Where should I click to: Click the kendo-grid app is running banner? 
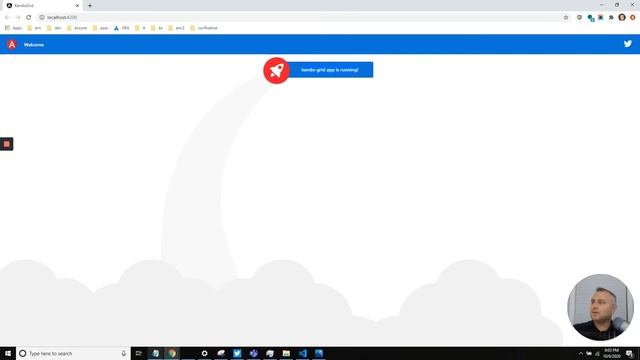click(330, 70)
